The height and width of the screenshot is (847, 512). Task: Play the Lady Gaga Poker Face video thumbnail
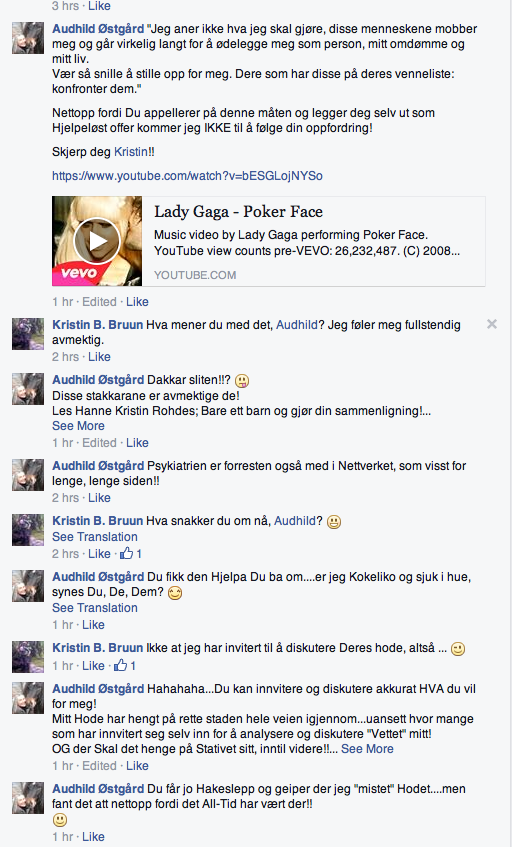pos(97,241)
